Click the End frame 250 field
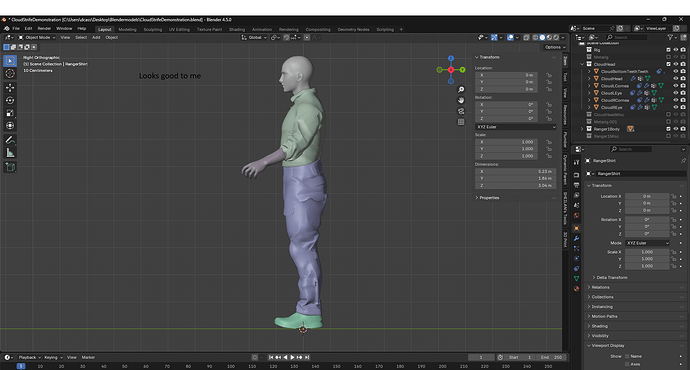690x370 pixels. (552, 357)
